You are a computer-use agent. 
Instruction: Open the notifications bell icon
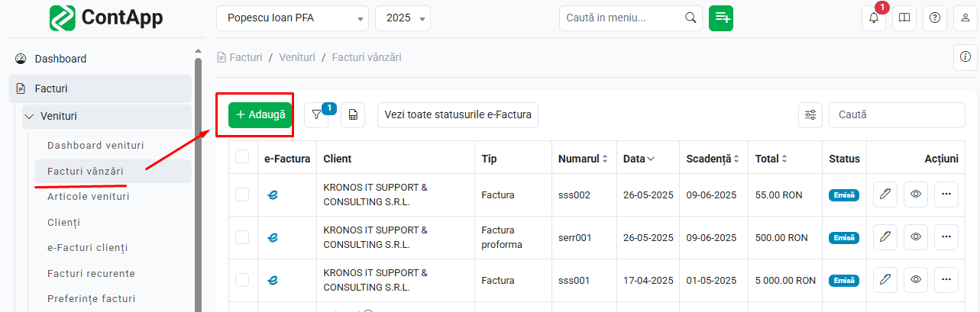[x=874, y=18]
